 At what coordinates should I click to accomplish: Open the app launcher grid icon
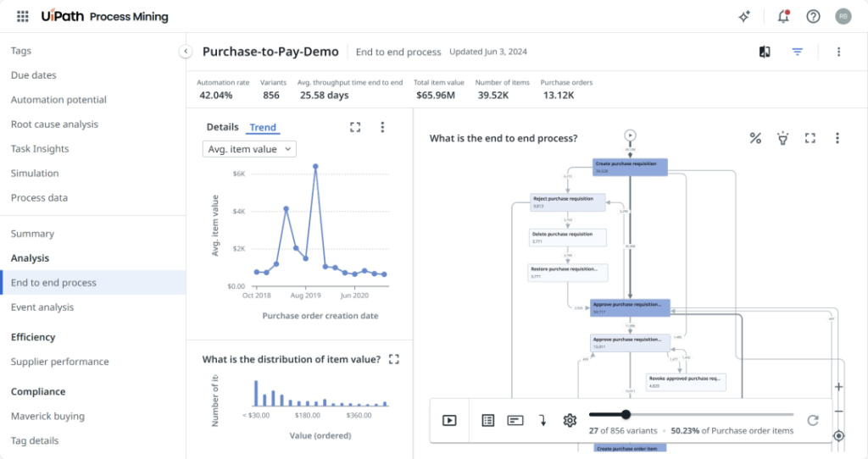point(23,16)
